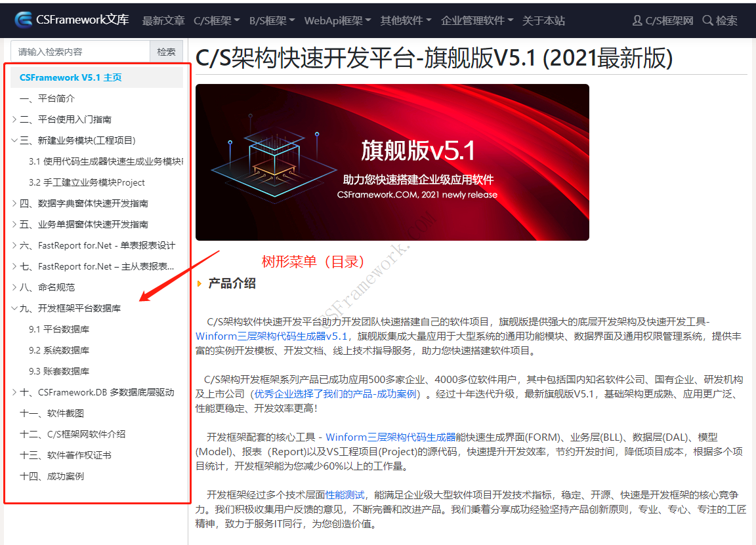Open the WebApi框架 dropdown menu
This screenshot has width=756, height=545.
coord(337,21)
